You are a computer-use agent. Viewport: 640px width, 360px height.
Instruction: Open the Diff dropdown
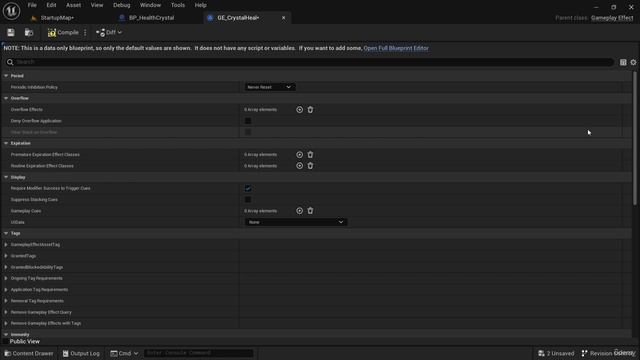point(109,33)
